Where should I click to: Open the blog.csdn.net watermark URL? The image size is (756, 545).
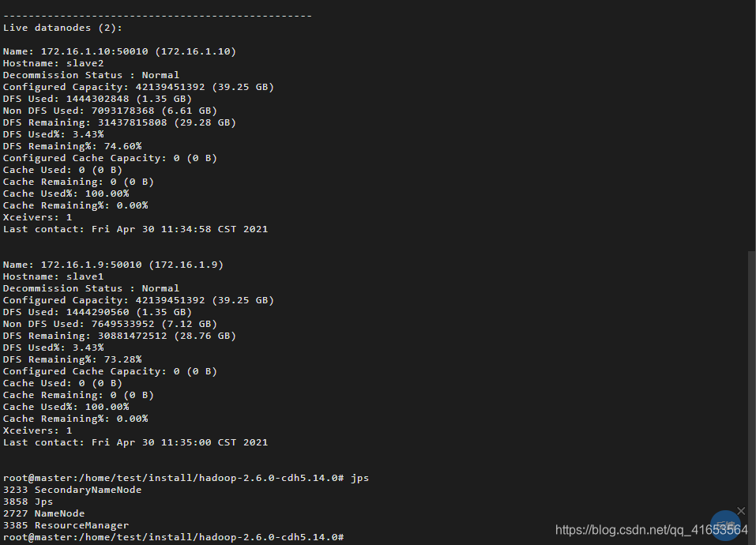(x=652, y=530)
